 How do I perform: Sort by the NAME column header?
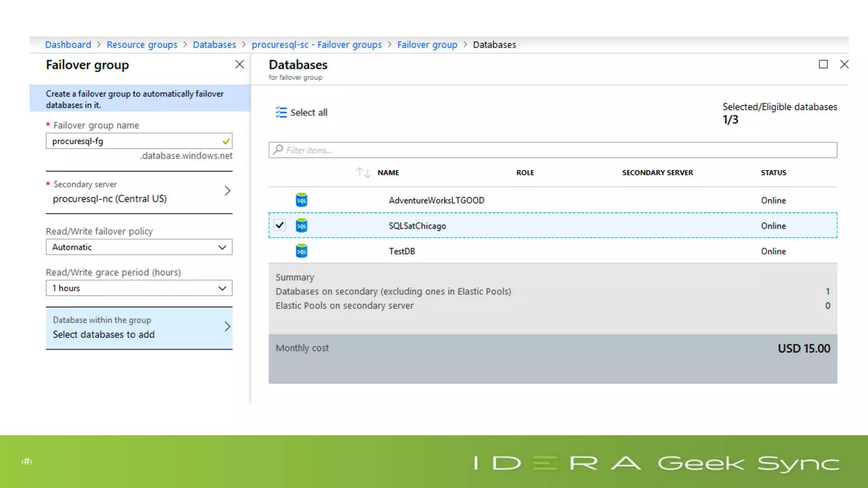point(388,172)
